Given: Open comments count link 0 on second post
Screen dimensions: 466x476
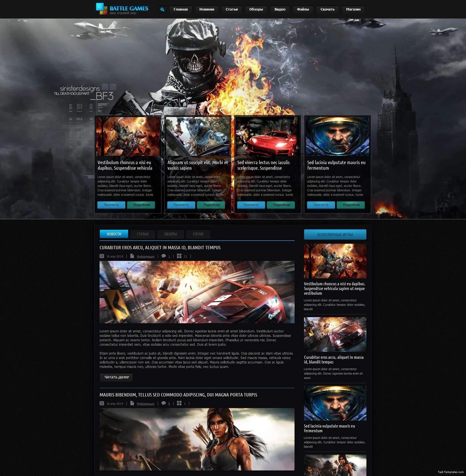Looking at the screenshot, I should pyautogui.click(x=169, y=404).
